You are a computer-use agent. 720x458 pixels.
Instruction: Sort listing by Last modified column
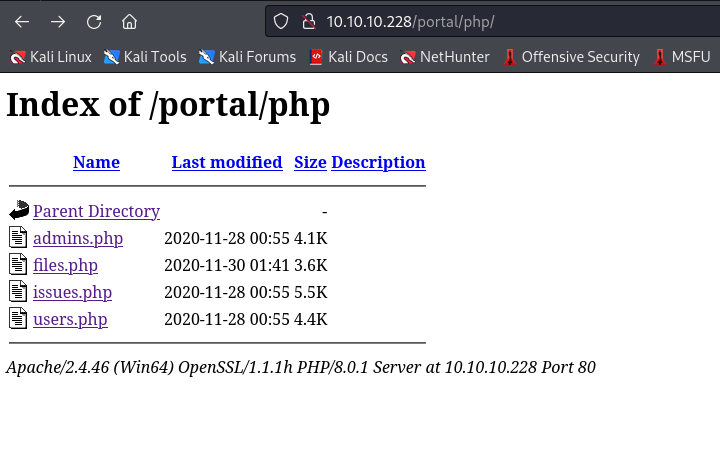click(x=227, y=162)
